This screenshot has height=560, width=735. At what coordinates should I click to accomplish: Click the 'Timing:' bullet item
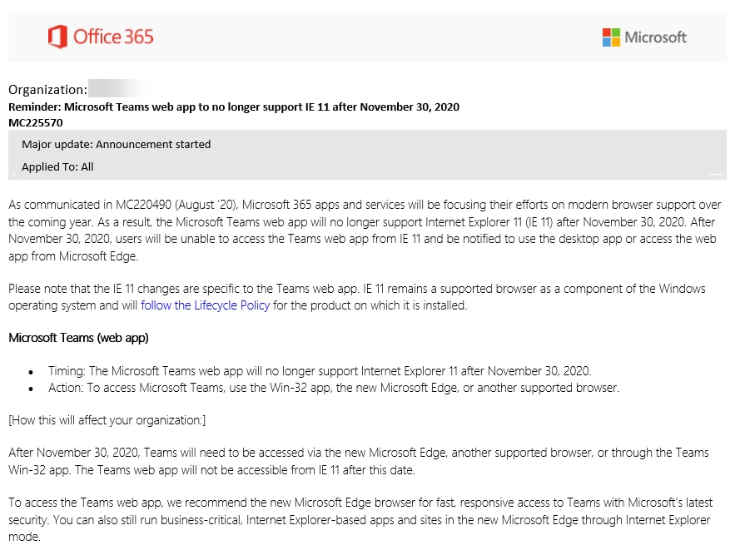[320, 371]
